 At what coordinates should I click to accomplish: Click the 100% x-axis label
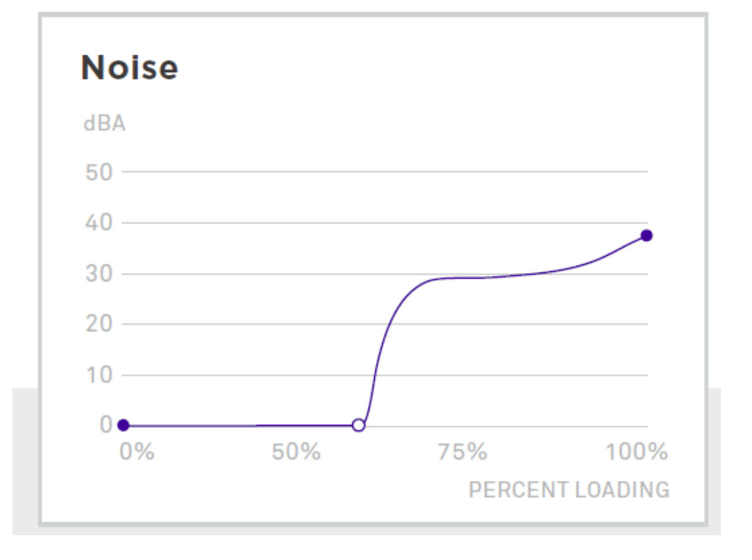637,451
